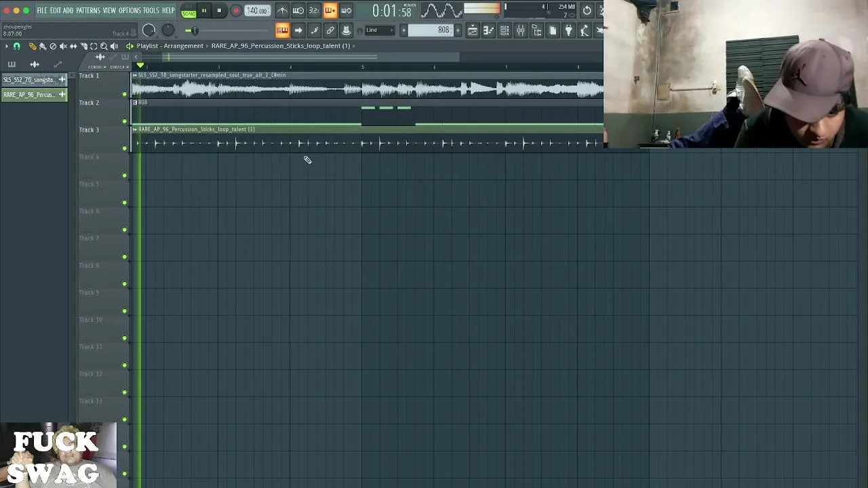
Task: Open the EDIT menu
Action: coord(56,11)
